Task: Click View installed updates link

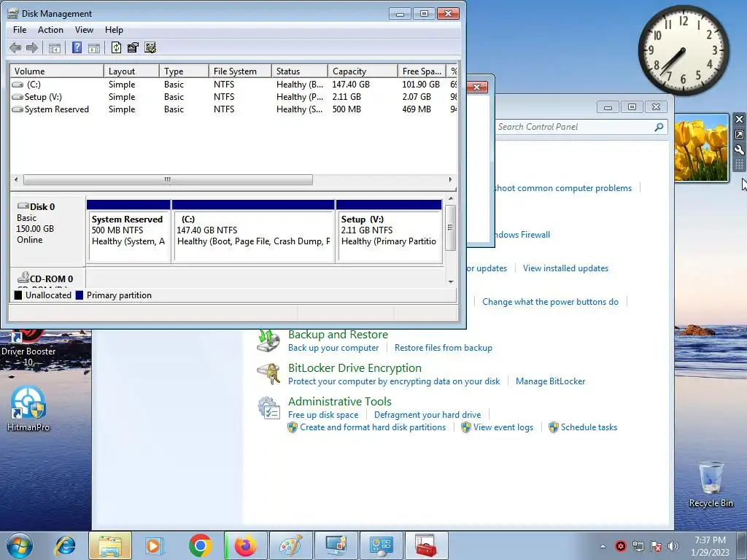Action: [565, 268]
